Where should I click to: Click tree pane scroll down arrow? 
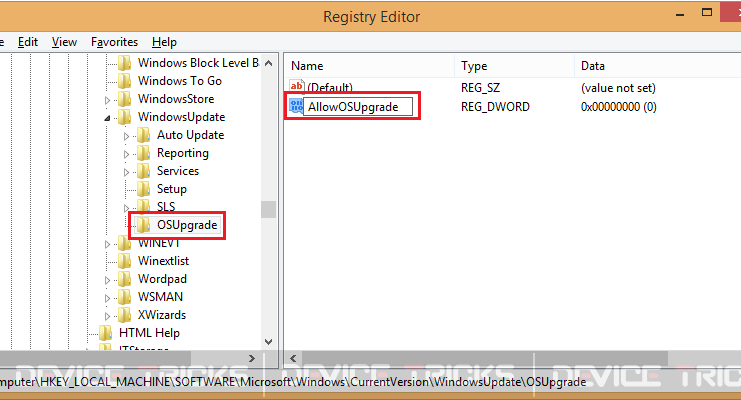point(268,341)
